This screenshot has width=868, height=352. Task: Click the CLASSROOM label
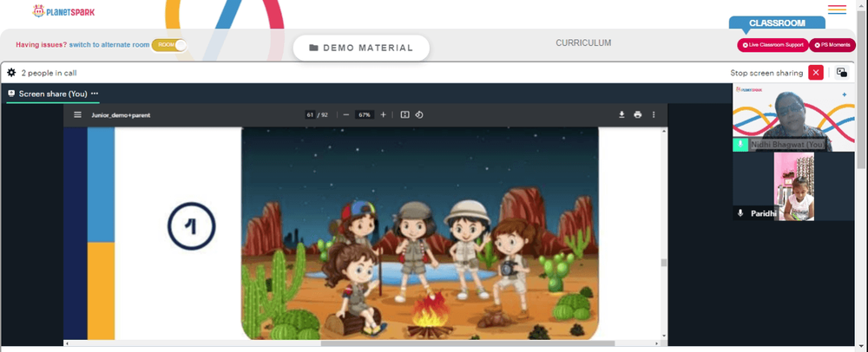[777, 23]
